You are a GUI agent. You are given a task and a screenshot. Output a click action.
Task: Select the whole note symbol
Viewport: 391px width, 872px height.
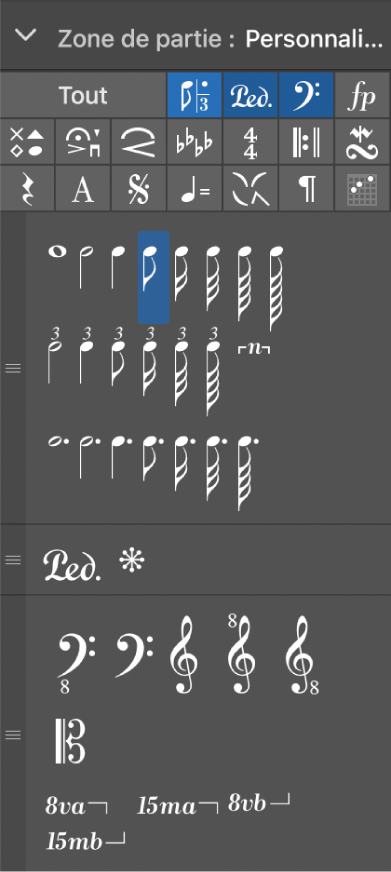click(x=57, y=251)
